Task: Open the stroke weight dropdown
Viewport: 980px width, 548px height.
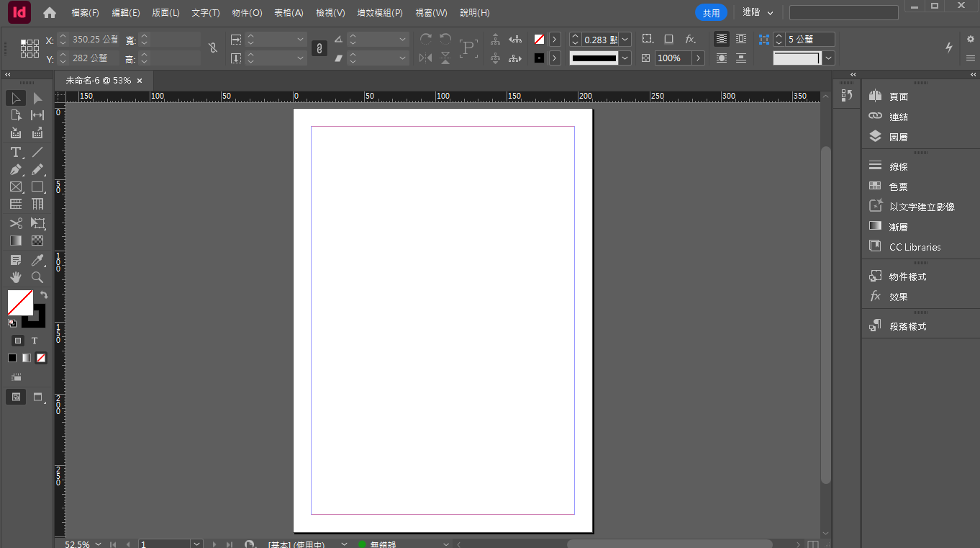Action: [x=625, y=40]
